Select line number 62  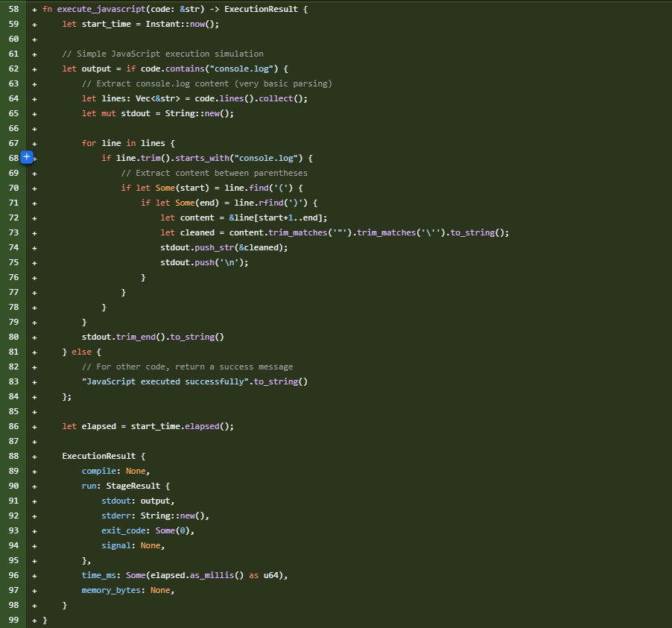click(13, 69)
